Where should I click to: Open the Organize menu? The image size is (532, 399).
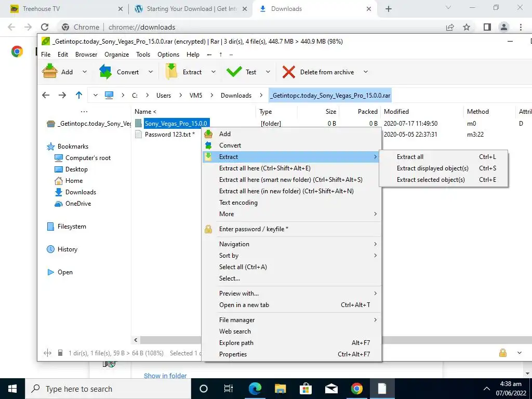116,54
